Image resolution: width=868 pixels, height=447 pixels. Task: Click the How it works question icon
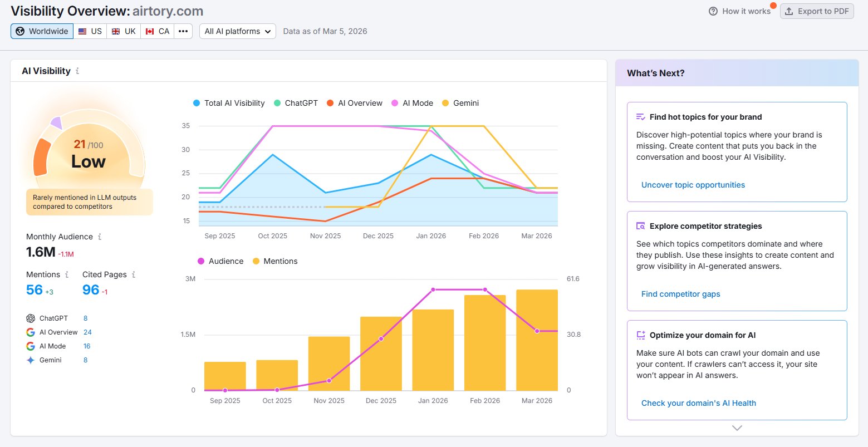pyautogui.click(x=713, y=11)
